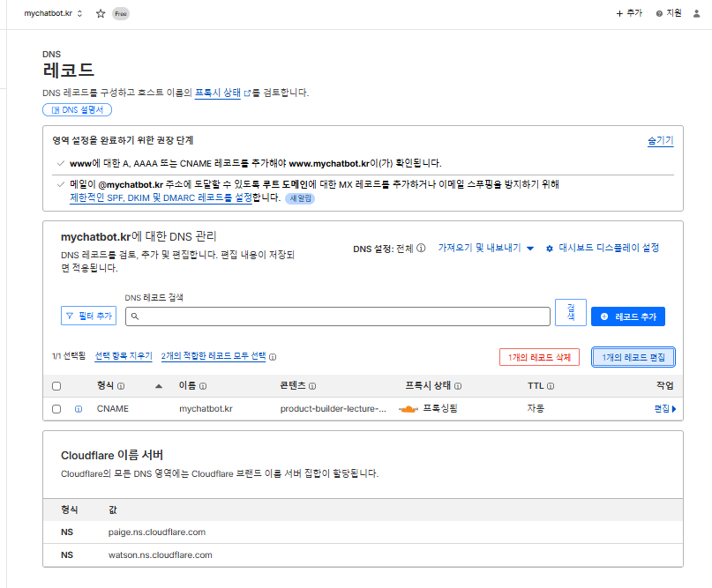Open 대시보드 디스플레이 설정
Image resolution: width=712 pixels, height=588 pixels.
coord(609,248)
